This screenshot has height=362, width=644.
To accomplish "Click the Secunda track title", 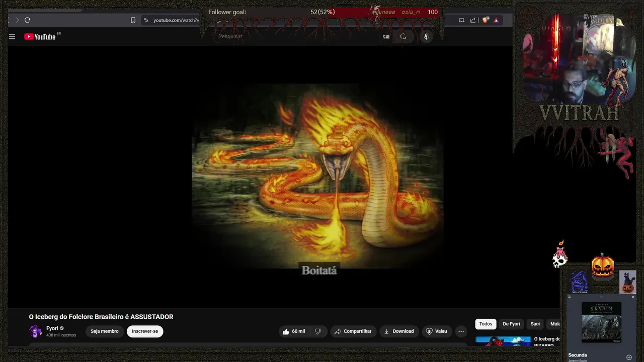I will [578, 355].
